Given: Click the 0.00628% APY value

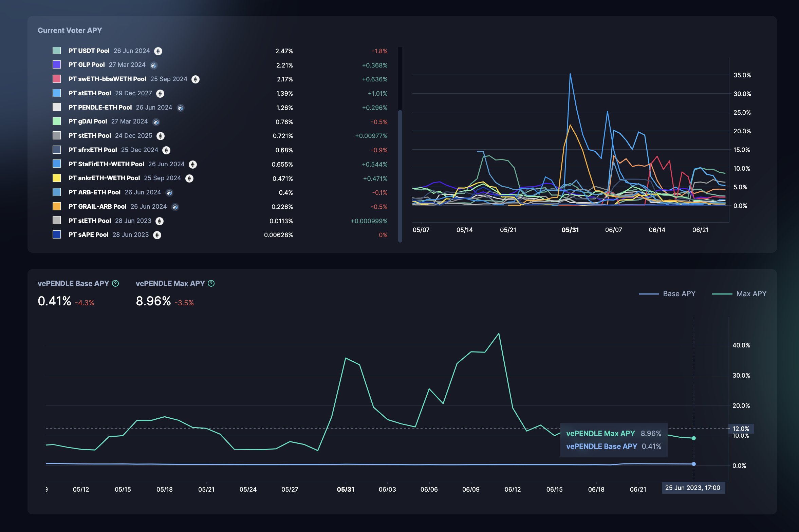Looking at the screenshot, I should (x=278, y=235).
